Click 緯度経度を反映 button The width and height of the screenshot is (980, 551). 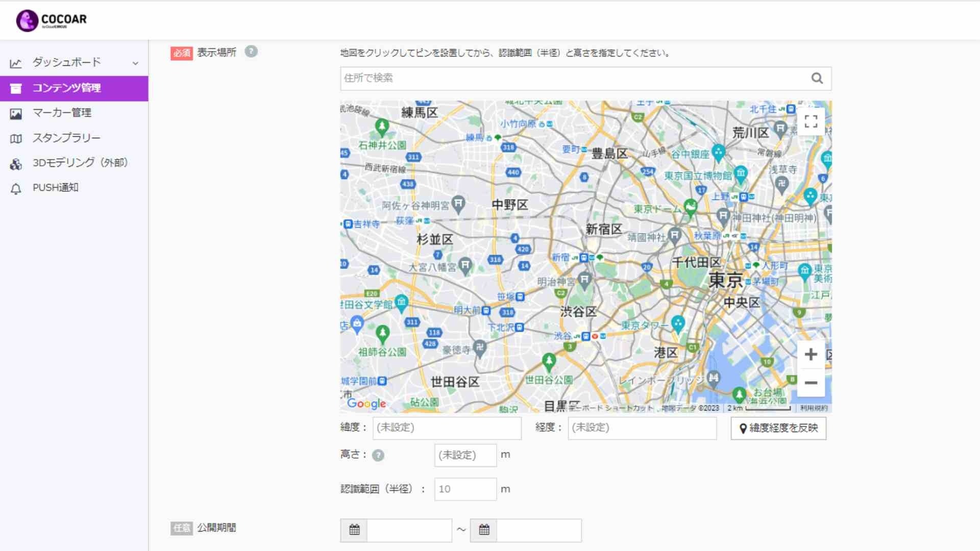point(778,428)
